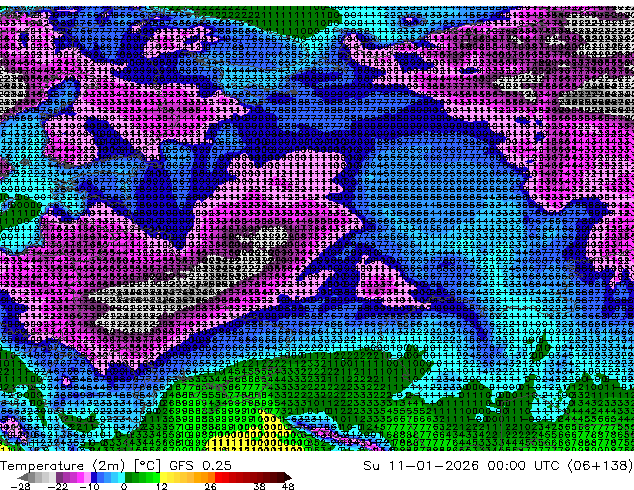The width and height of the screenshot is (634, 490).
Task: Click the bright red segment of the legend bar
Action: [218, 477]
